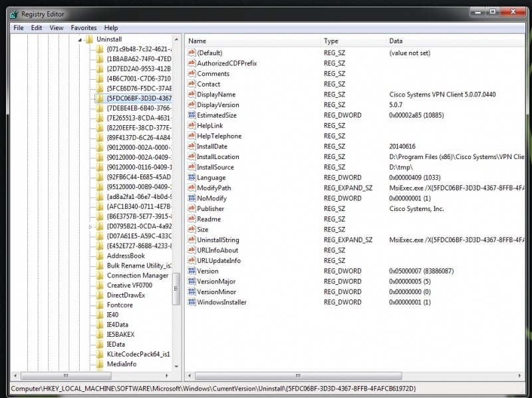The image size is (532, 398).
Task: Open the Help menu
Action: coord(111,28)
